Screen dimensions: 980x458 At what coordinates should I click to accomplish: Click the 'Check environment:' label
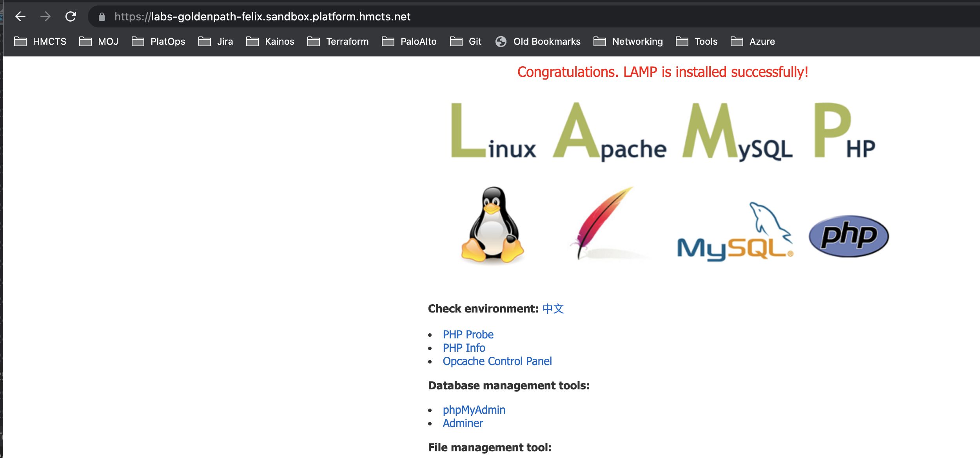pyautogui.click(x=483, y=309)
